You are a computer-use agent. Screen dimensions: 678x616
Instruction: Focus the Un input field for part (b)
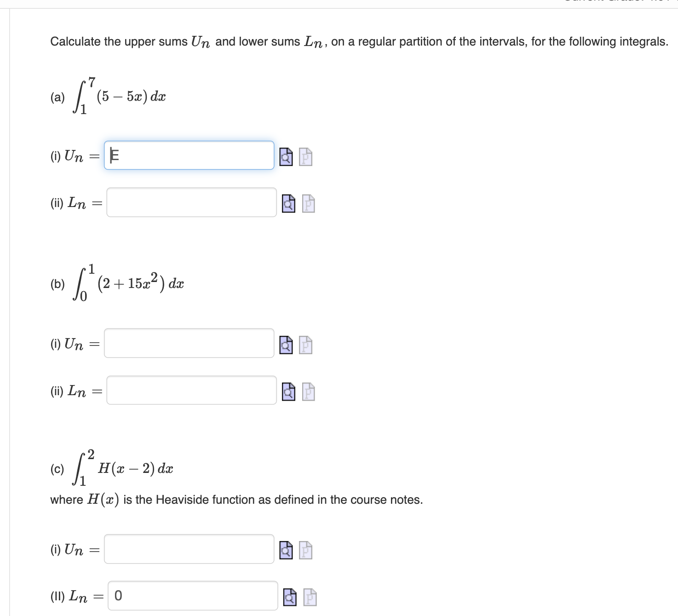pos(189,344)
